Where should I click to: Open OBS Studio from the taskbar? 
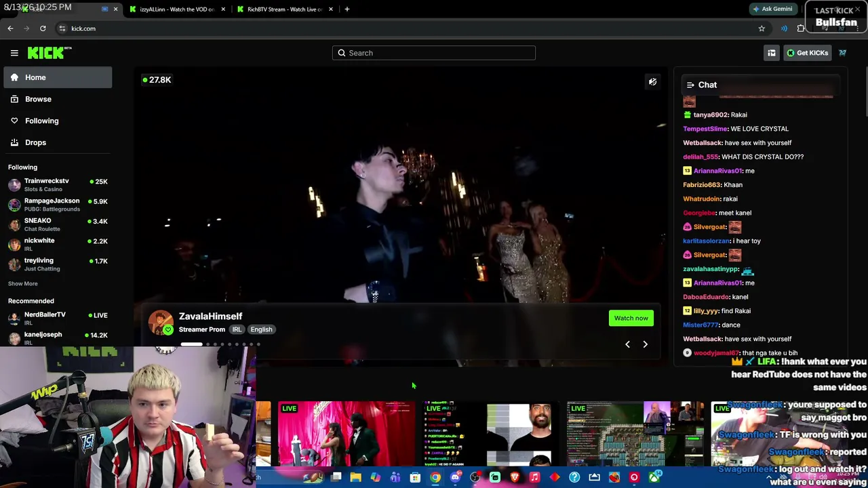[475, 478]
